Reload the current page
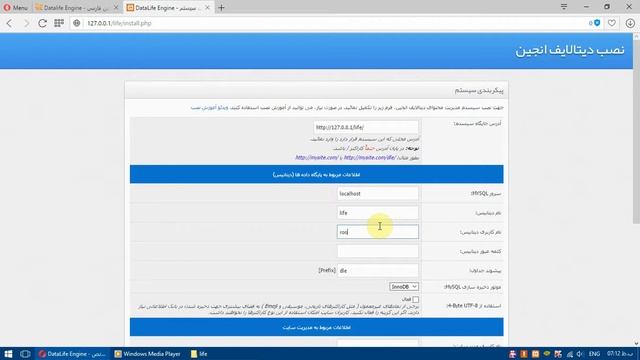The image size is (640, 360). 42,23
